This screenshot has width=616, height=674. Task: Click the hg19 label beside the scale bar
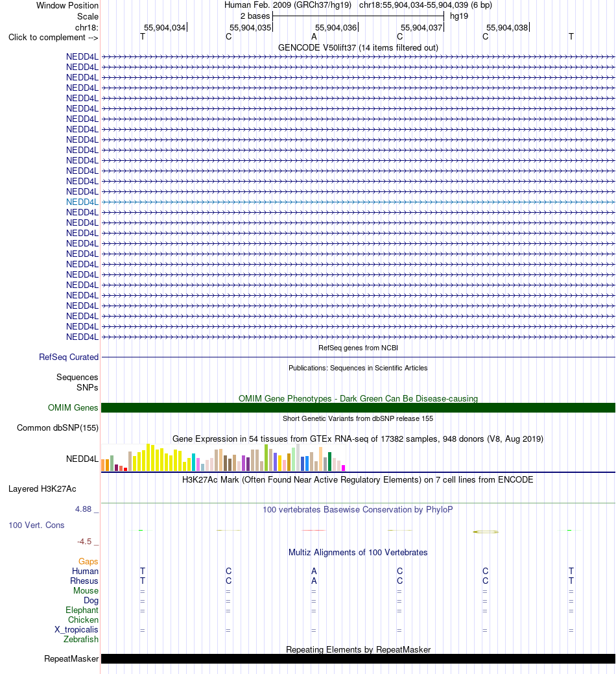[x=459, y=16]
